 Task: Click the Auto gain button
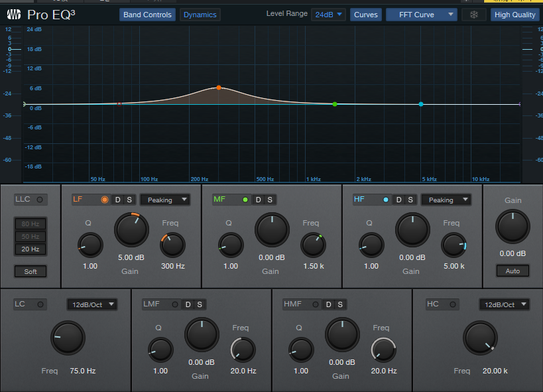pos(513,271)
